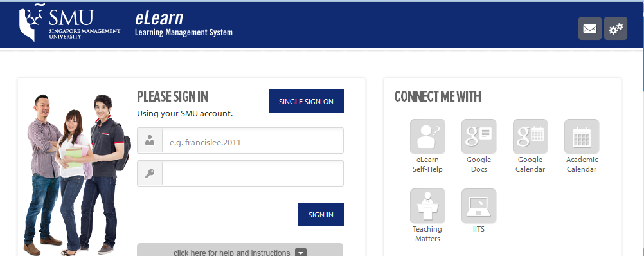Open the IITS laptop icon
The image size is (644, 256).
tap(479, 206)
